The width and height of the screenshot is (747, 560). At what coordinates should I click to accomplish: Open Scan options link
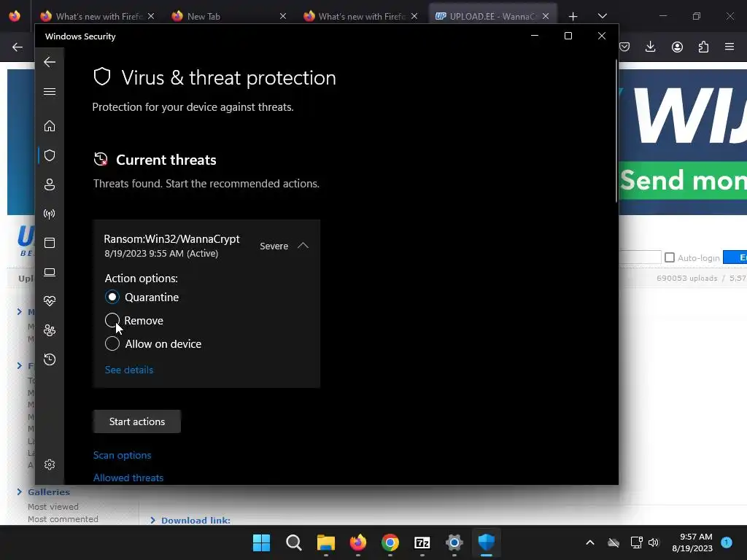[x=122, y=455]
